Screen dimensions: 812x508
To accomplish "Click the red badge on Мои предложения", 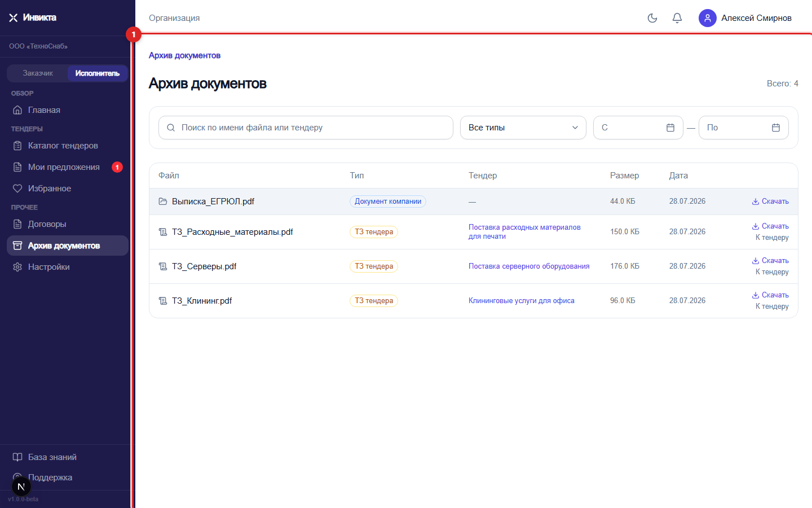I will pyautogui.click(x=117, y=167).
